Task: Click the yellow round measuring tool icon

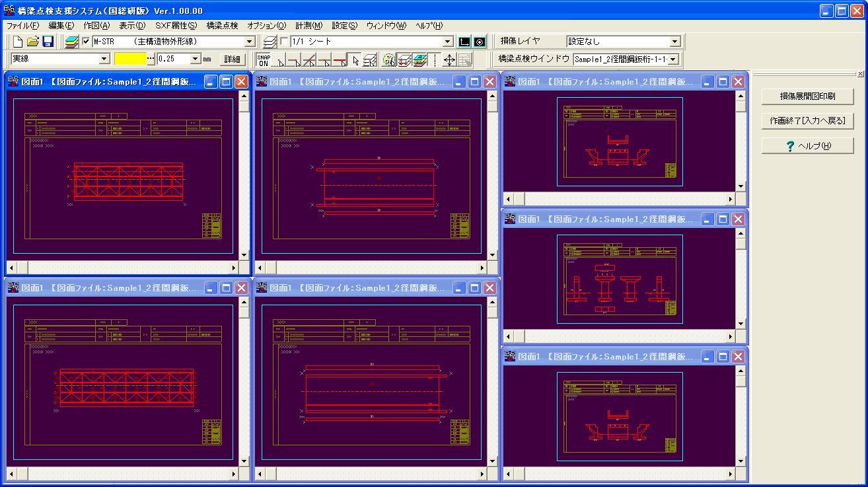Action: pyautogui.click(x=389, y=59)
